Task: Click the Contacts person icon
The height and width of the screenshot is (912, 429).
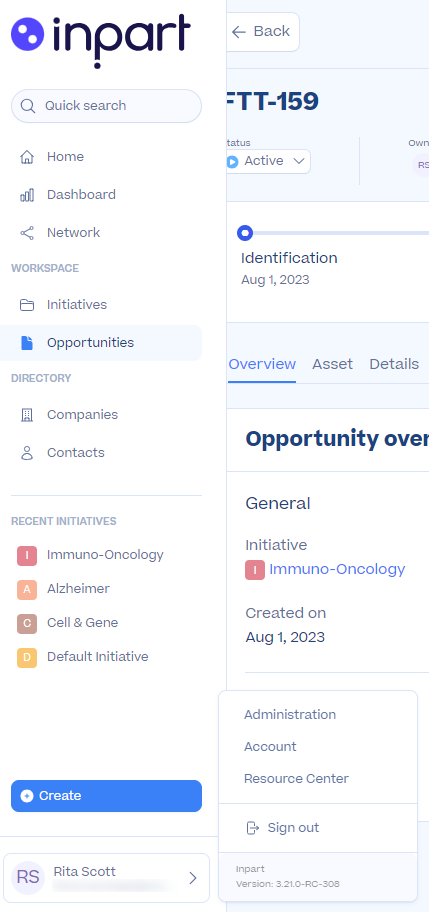Action: tap(27, 453)
